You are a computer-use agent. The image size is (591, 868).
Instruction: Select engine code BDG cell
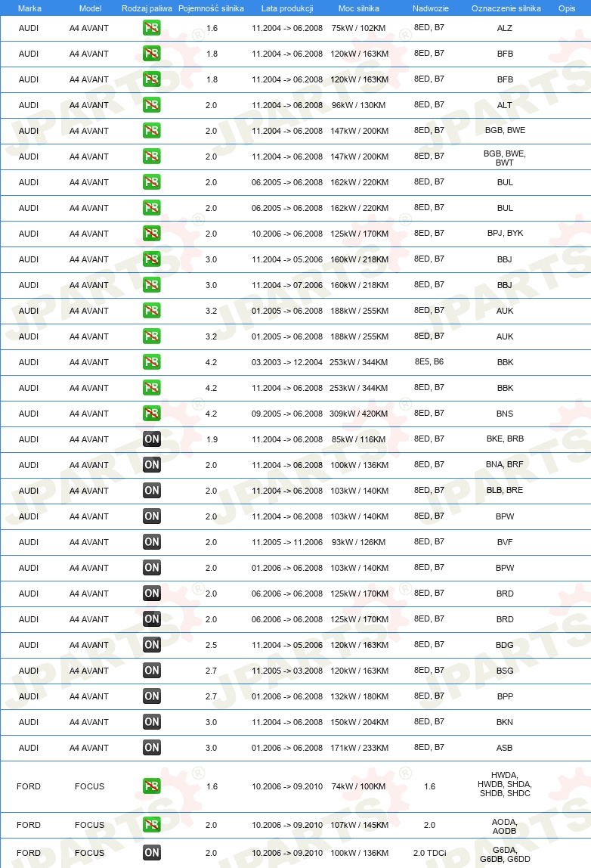pyautogui.click(x=505, y=645)
